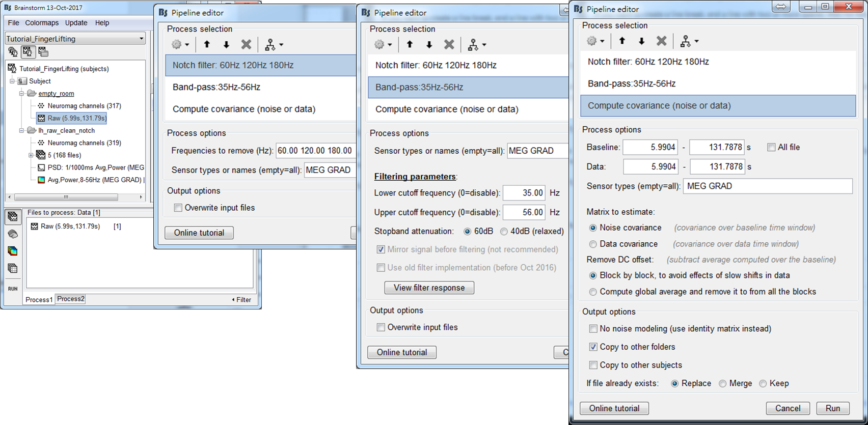Open pipeline load/save menu in middle editor

476,45
